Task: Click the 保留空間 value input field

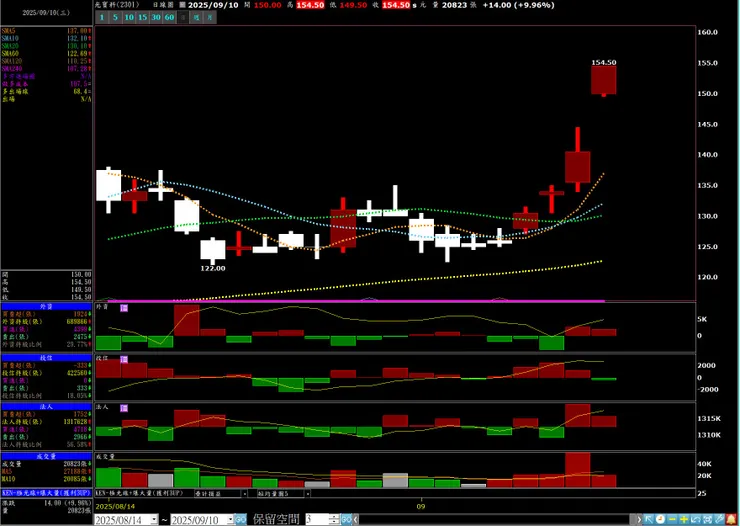Action: (316, 519)
